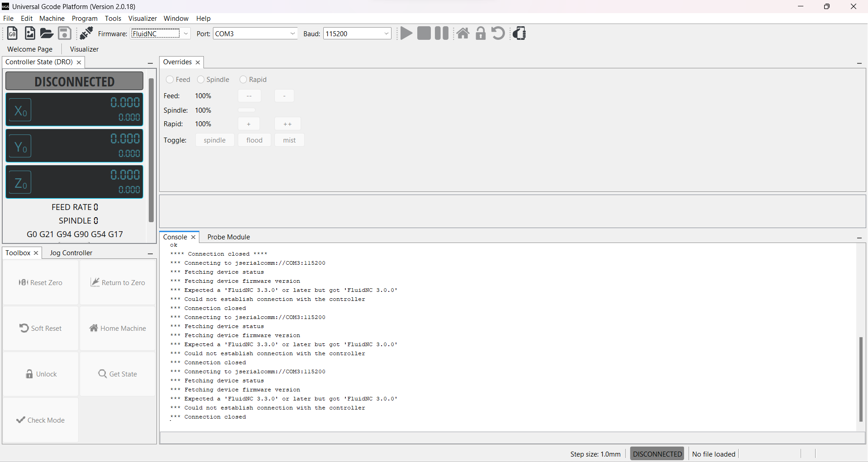Open the pendant (mobile device) icon
Viewport: 868px width, 462px height.
pos(519,33)
